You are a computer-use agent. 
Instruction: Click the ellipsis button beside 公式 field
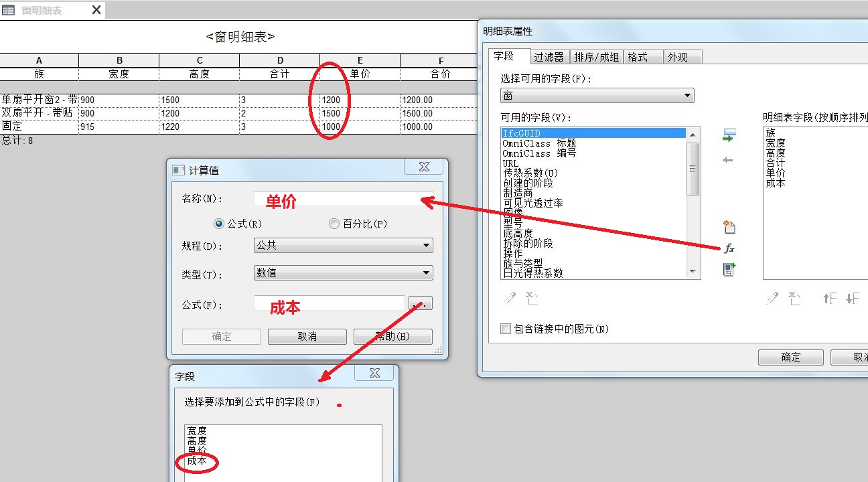[x=421, y=303]
